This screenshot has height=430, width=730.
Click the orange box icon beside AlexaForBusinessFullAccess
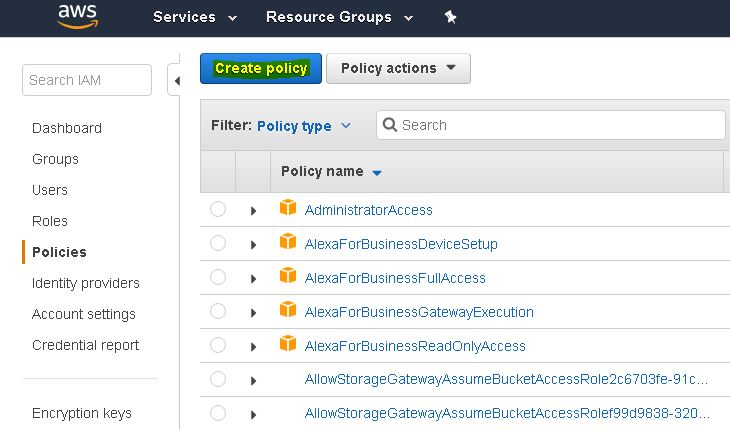[x=288, y=277]
